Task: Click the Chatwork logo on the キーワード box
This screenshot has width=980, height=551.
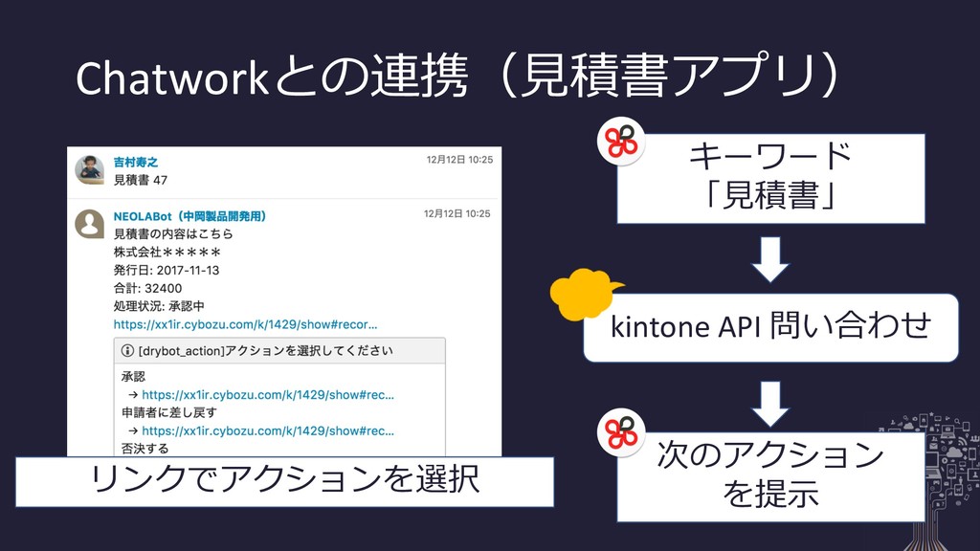Action: [x=620, y=142]
